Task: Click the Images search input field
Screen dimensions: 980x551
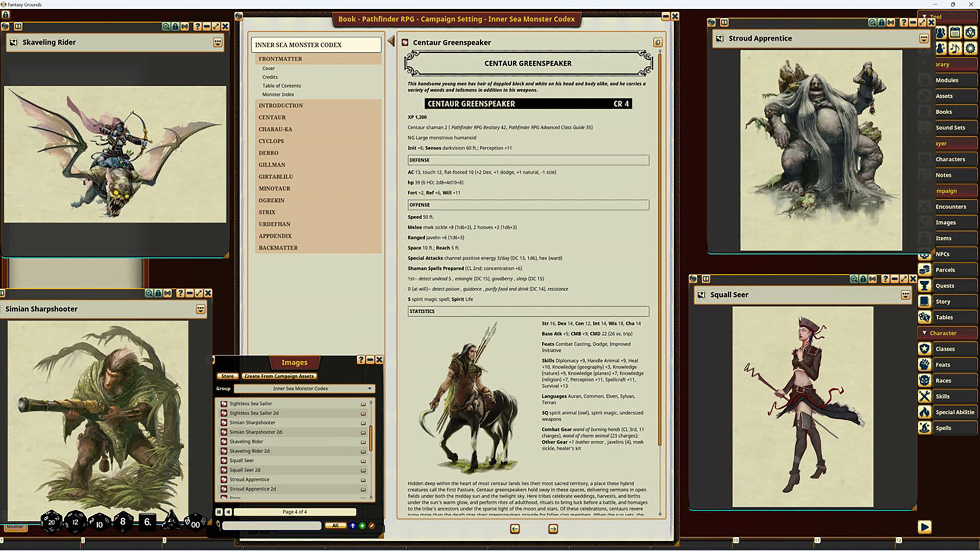Action: (272, 525)
